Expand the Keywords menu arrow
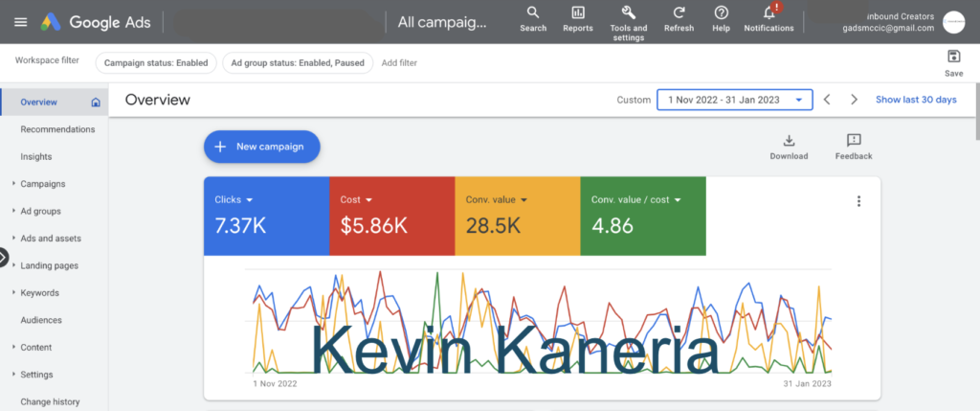 [13, 293]
